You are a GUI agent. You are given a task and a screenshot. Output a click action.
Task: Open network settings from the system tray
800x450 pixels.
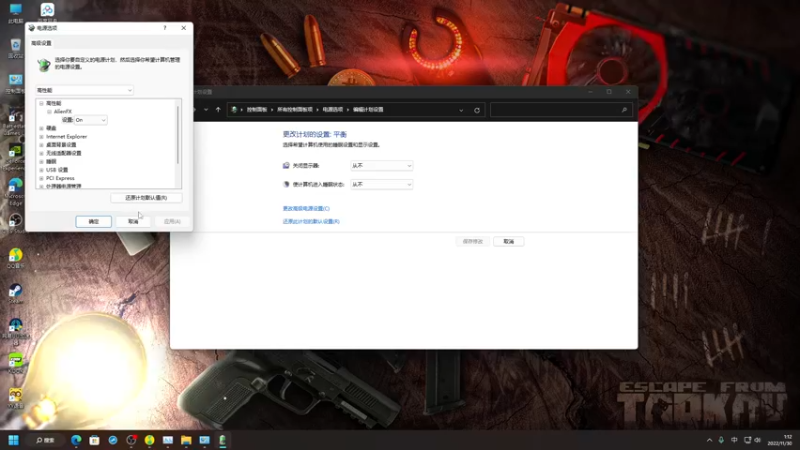[747, 440]
